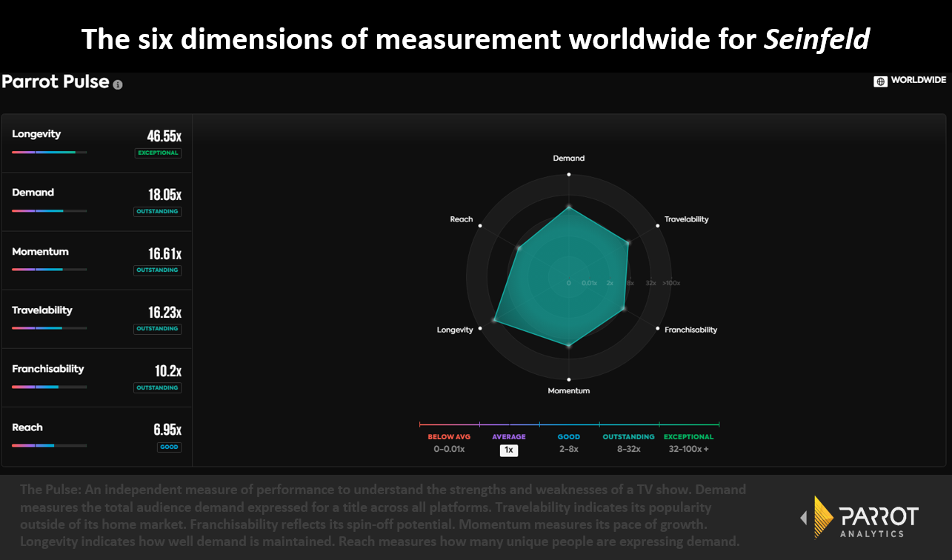Click the Travelability axis endpoint dot on radar
The height and width of the screenshot is (560, 952).
point(657,224)
